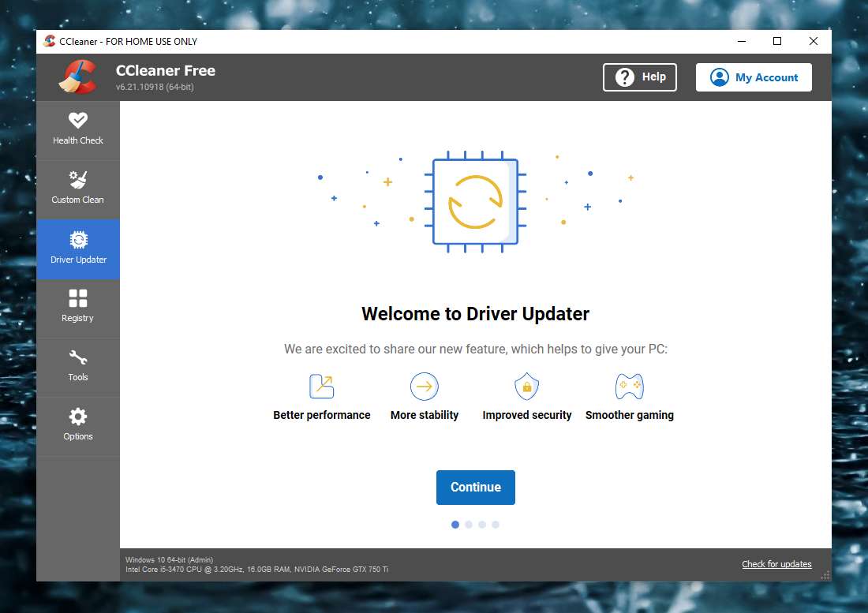Click the Smoother gaming controller icon
This screenshot has width=868, height=613.
(x=630, y=386)
